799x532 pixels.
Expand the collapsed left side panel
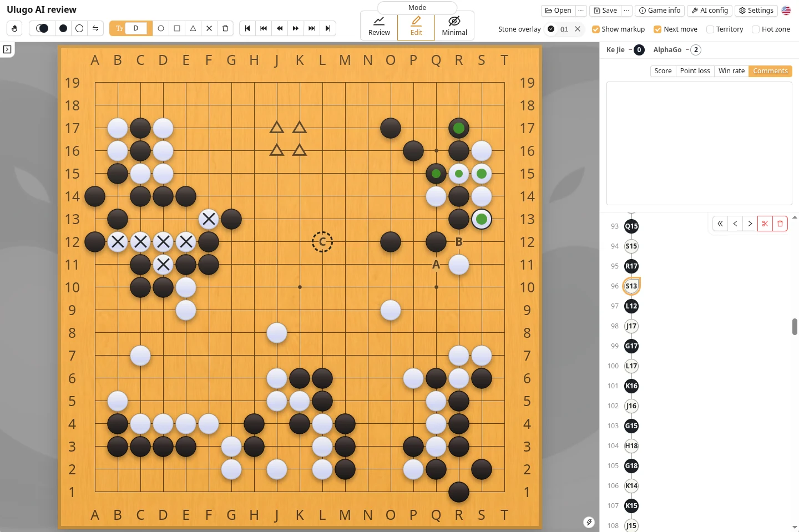[7, 49]
